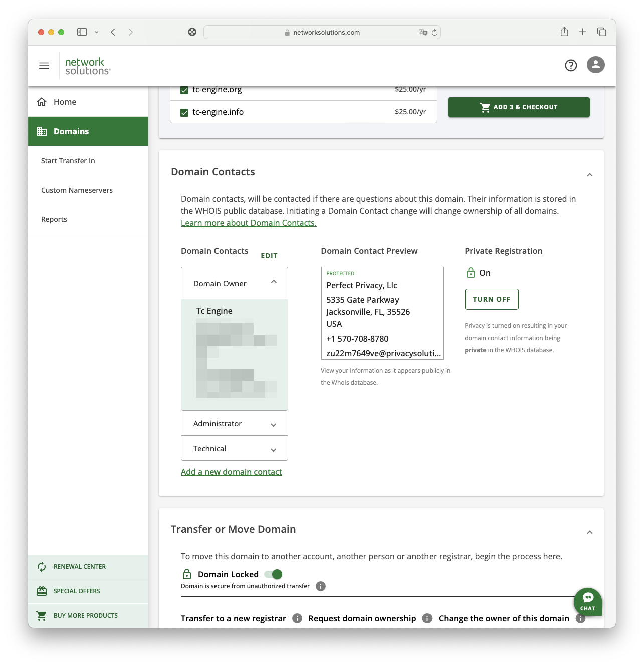Screen dimensions: 644x665
Task: Click the Special Offers gift icon
Action: click(x=42, y=591)
